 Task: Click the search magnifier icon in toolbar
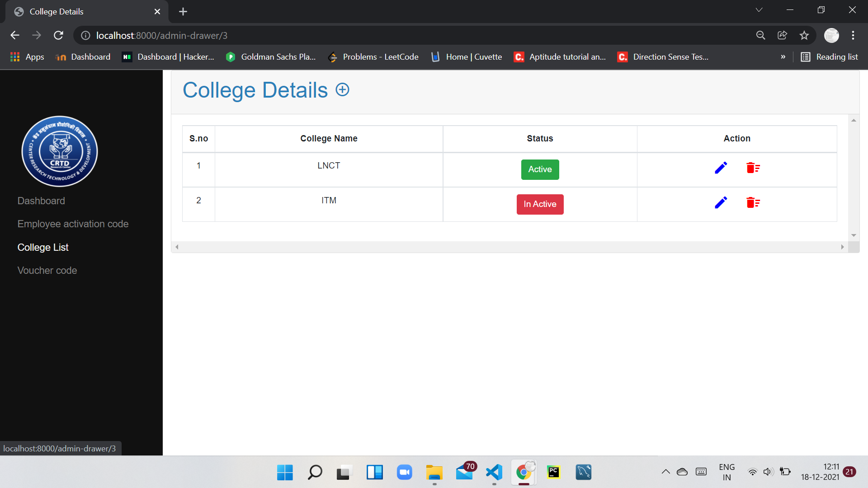pos(760,35)
